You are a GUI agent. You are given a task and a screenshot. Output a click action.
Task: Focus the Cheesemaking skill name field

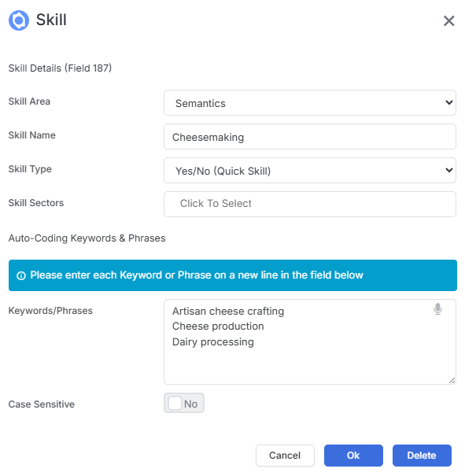309,137
